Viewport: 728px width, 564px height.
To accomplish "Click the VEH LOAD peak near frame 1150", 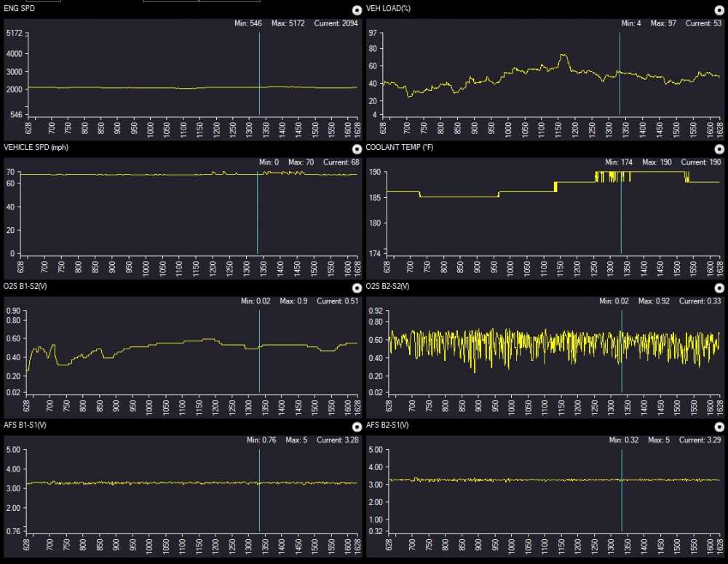I will 563,55.
